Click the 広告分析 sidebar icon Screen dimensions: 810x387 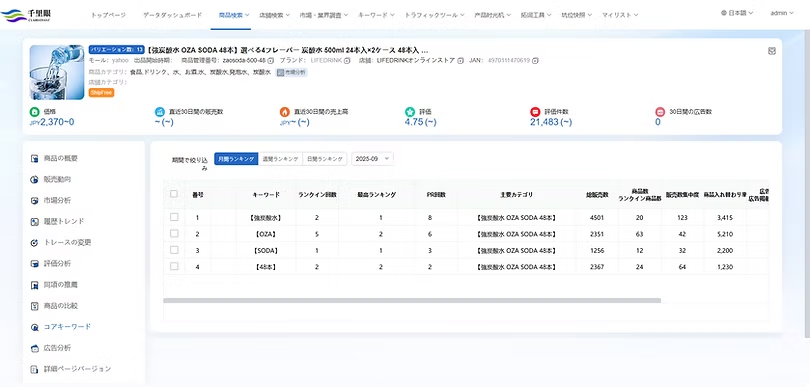35,348
